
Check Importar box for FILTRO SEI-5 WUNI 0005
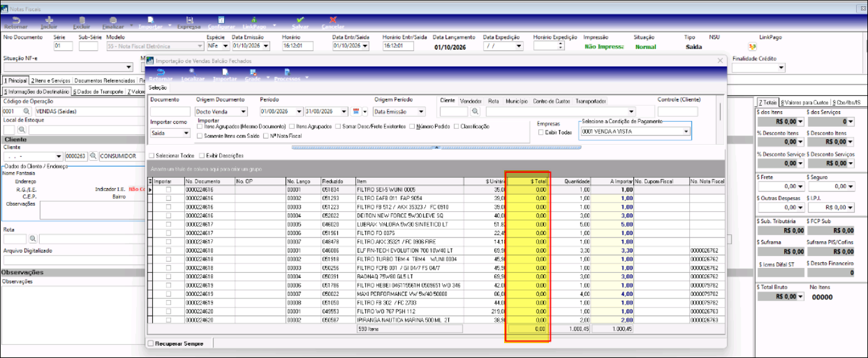(x=168, y=189)
